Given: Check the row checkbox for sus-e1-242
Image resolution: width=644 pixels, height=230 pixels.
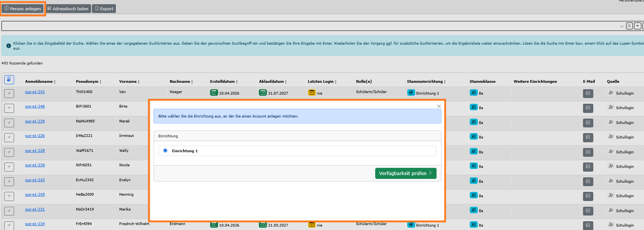Looking at the screenshot, I should tap(9, 93).
